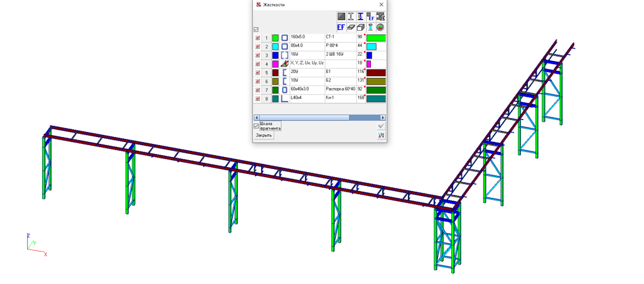Click the right arrow of the horizontal scrollbar
The width and height of the screenshot is (644, 284).
tap(383, 117)
